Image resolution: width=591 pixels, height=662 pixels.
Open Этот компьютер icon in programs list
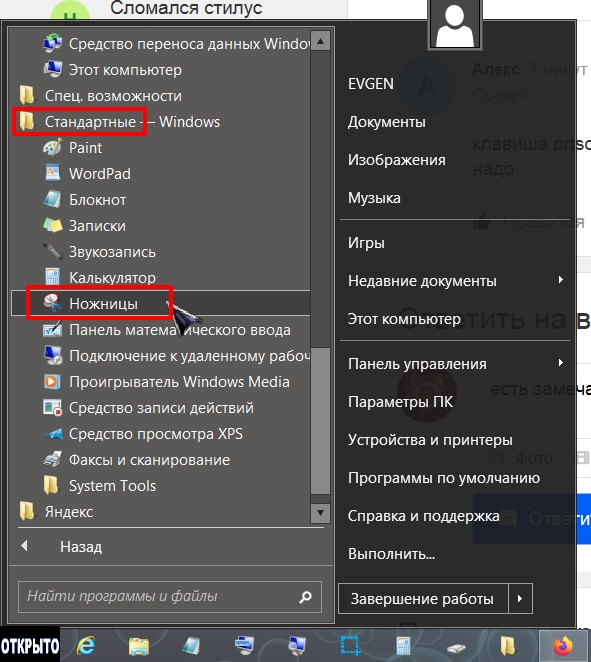coord(52,70)
